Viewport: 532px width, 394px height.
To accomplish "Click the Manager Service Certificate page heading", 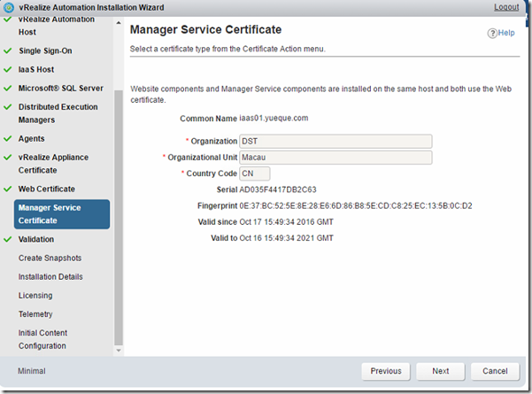I will pos(205,29).
